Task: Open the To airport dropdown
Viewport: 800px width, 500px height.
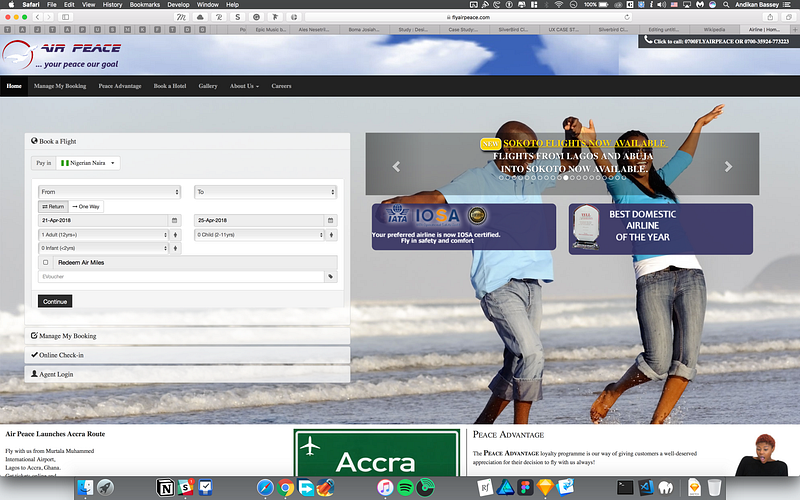Action: pyautogui.click(x=265, y=192)
